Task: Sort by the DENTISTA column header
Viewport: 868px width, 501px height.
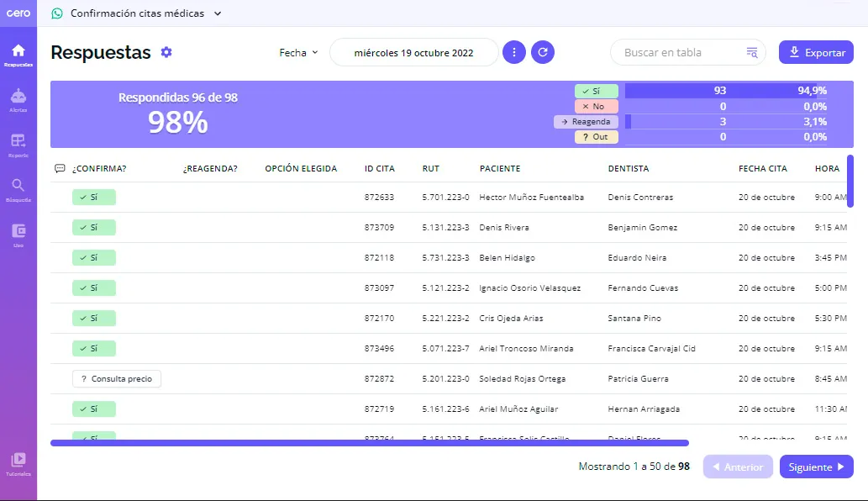Action: (x=629, y=168)
